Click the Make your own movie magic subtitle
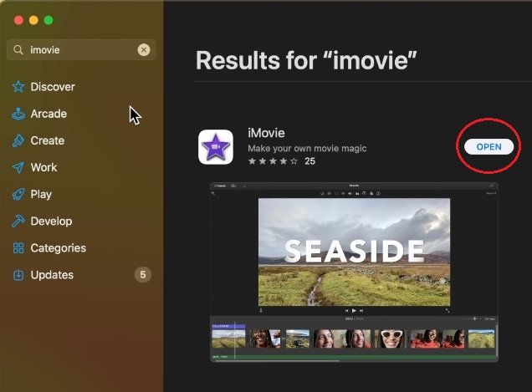This screenshot has height=392, width=532. [x=307, y=148]
